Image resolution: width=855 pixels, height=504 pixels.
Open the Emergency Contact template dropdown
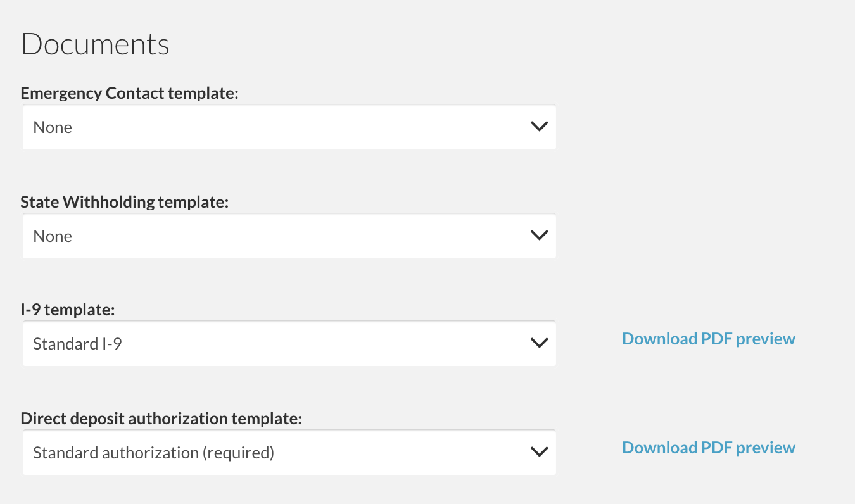289,127
